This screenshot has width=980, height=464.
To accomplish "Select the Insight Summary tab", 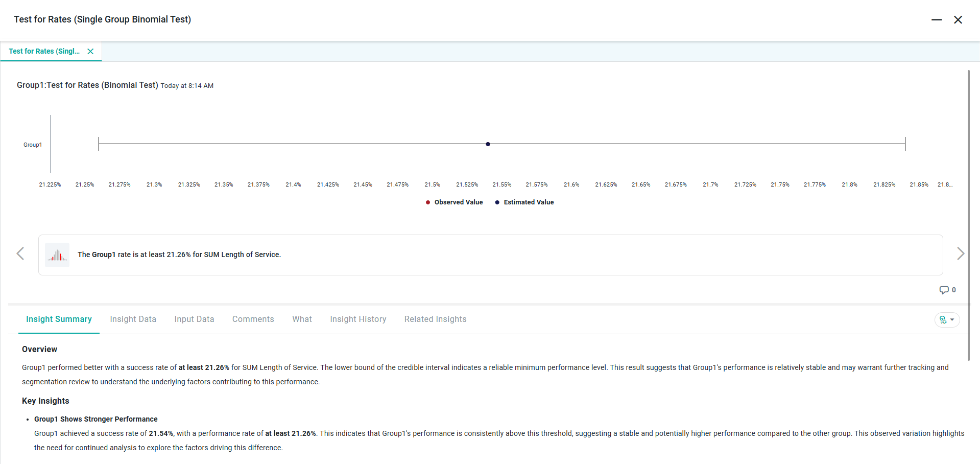I will pyautogui.click(x=59, y=319).
